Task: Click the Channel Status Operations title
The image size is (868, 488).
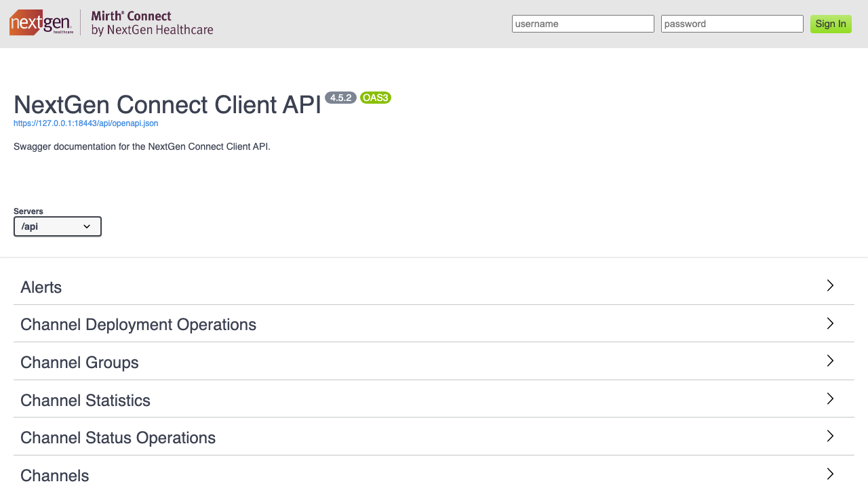Action: (x=118, y=438)
